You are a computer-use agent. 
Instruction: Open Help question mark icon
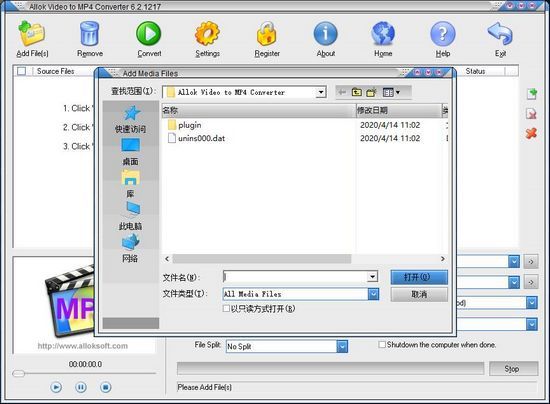tap(443, 34)
